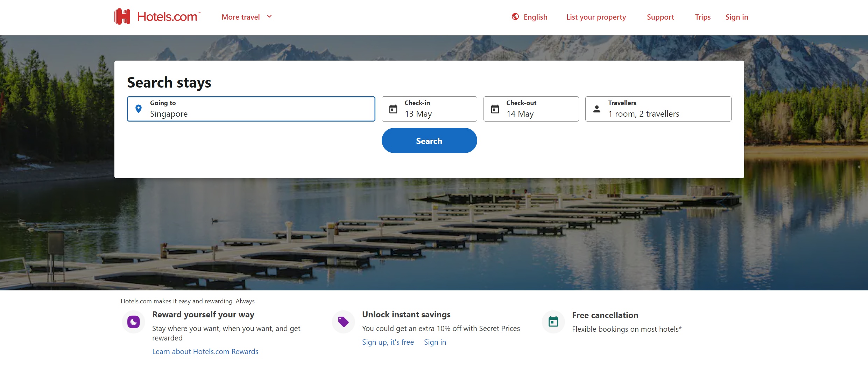Click Unlock instant savings heading
This screenshot has width=868, height=365.
[x=406, y=315]
